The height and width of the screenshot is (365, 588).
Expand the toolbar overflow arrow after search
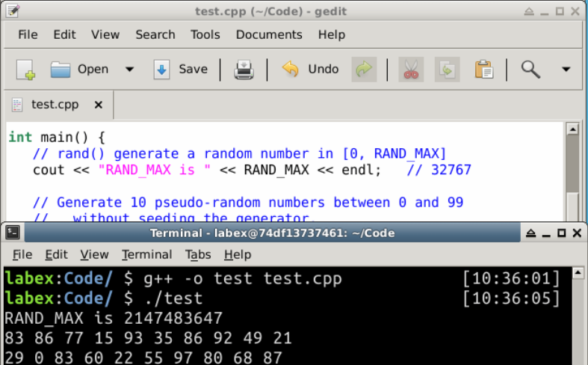(x=566, y=70)
